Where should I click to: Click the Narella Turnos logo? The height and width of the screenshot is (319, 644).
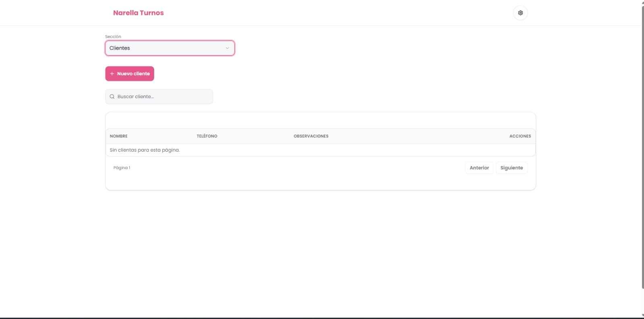138,13
